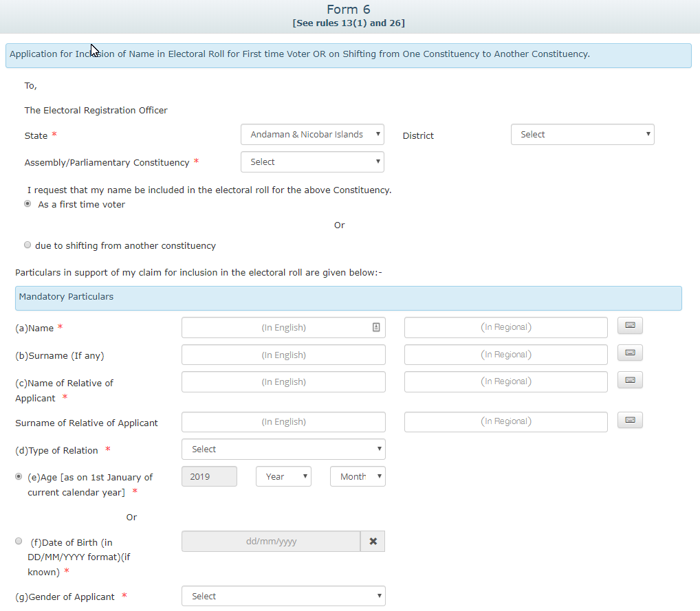
Task: Open virtual keyboard for Name of Relative row
Action: click(630, 380)
